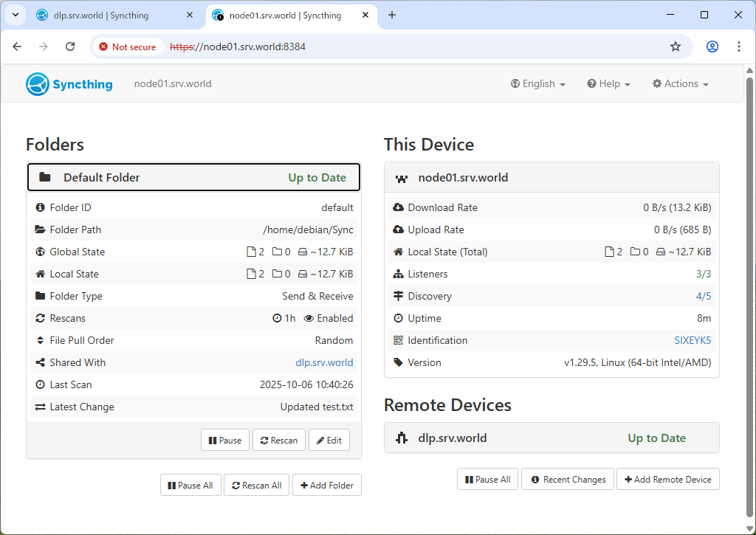Screen dimensions: 756x535
Task: Click the Not secure site info badge
Action: coord(126,46)
